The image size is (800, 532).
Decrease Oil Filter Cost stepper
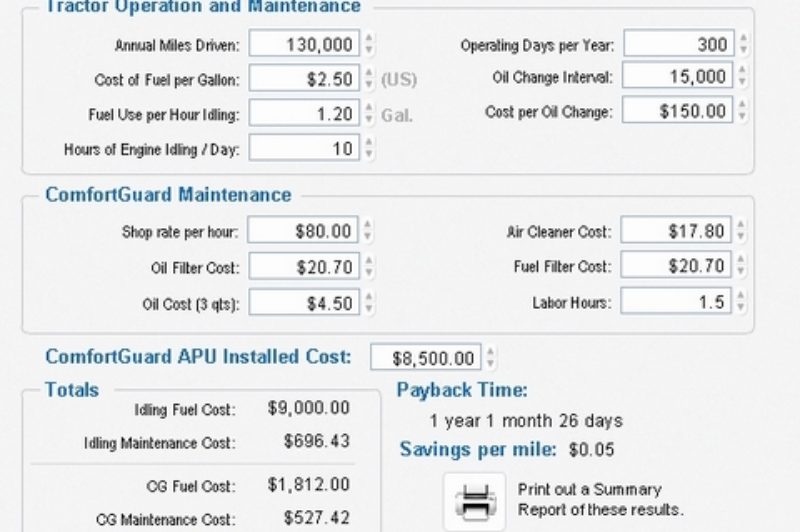(369, 273)
